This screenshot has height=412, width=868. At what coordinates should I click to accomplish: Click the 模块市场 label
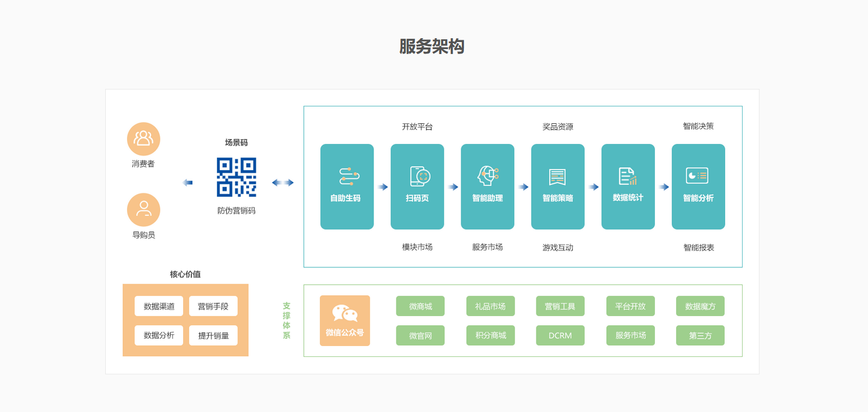(418, 247)
